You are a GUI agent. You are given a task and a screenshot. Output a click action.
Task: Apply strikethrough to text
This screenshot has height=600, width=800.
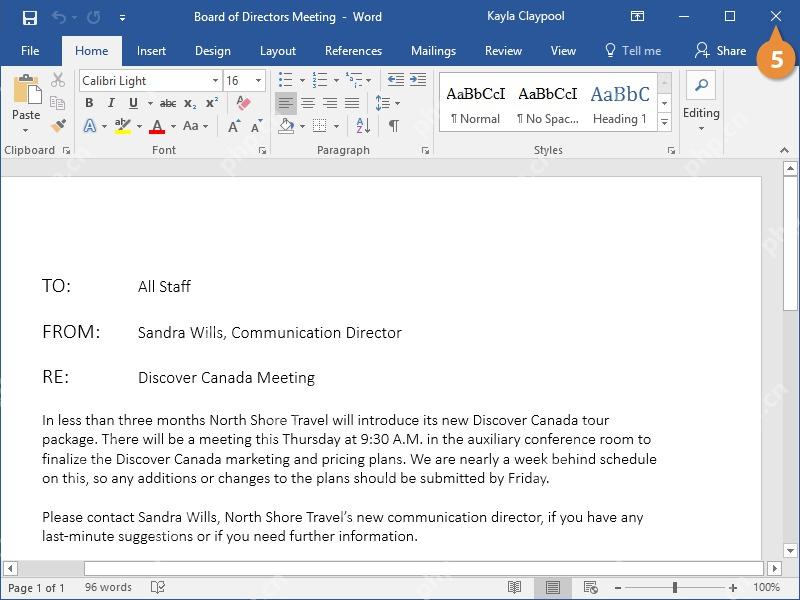point(168,104)
